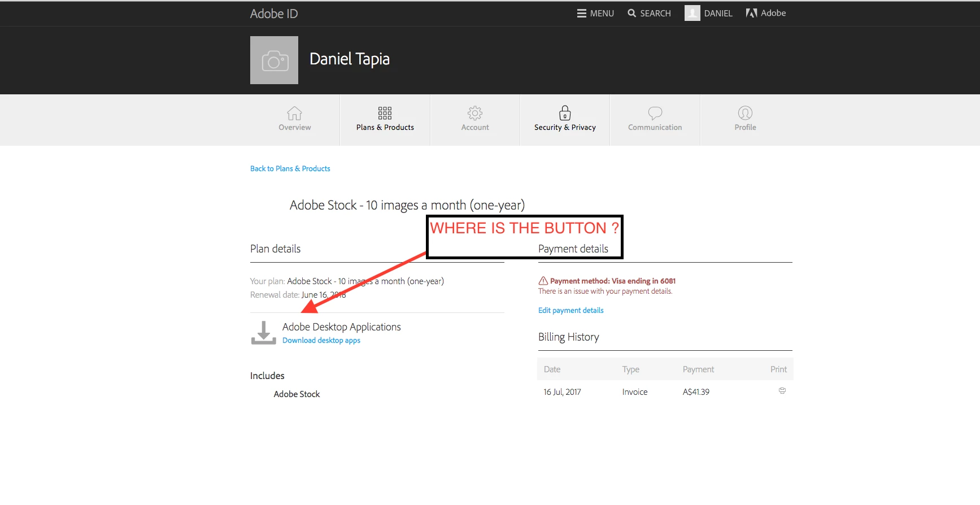Click the SEARCH magnifier icon

point(632,13)
